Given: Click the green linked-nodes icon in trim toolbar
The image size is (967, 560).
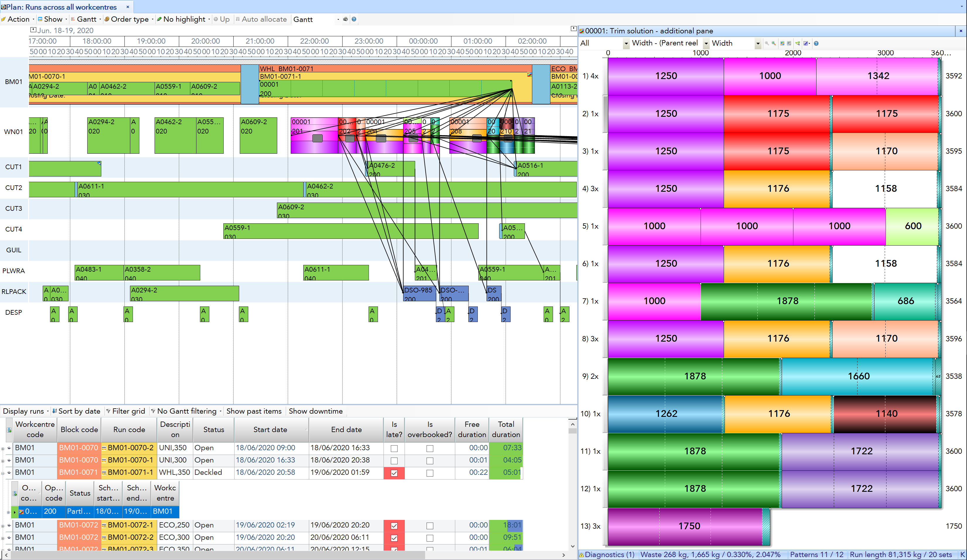Looking at the screenshot, I should click(798, 43).
